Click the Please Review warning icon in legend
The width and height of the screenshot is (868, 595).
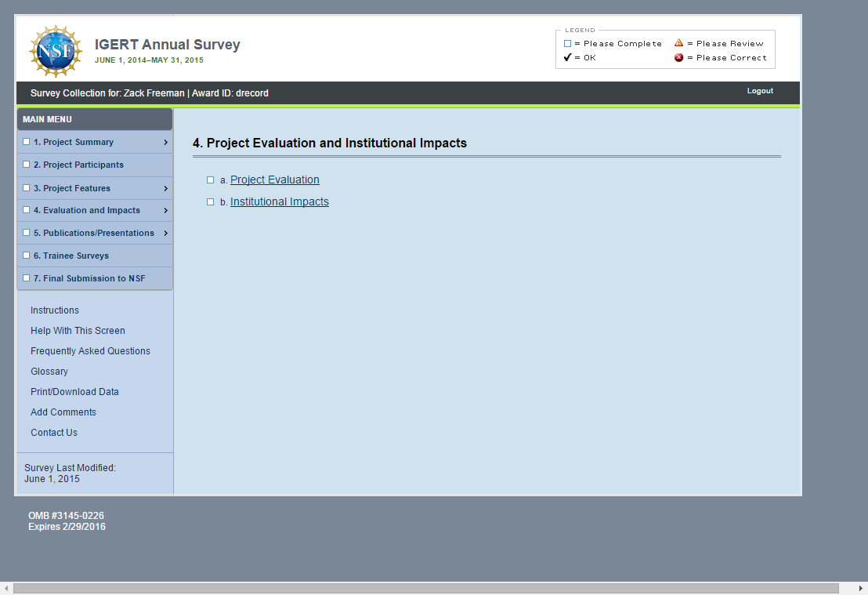678,42
